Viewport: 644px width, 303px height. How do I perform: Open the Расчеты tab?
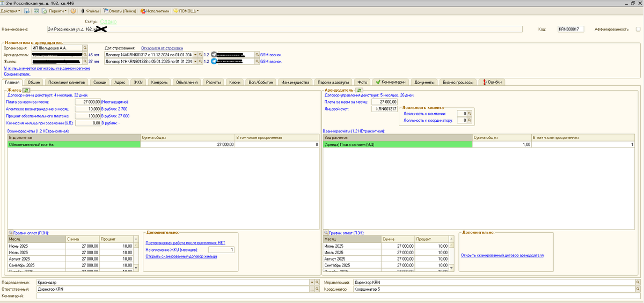pos(214,82)
